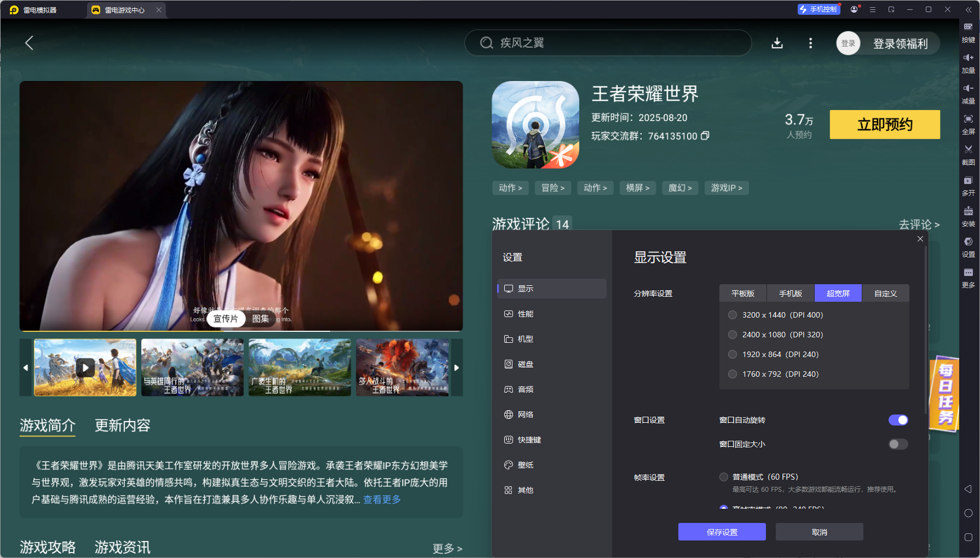Close the 雷电游戏中心 tab

click(x=159, y=10)
